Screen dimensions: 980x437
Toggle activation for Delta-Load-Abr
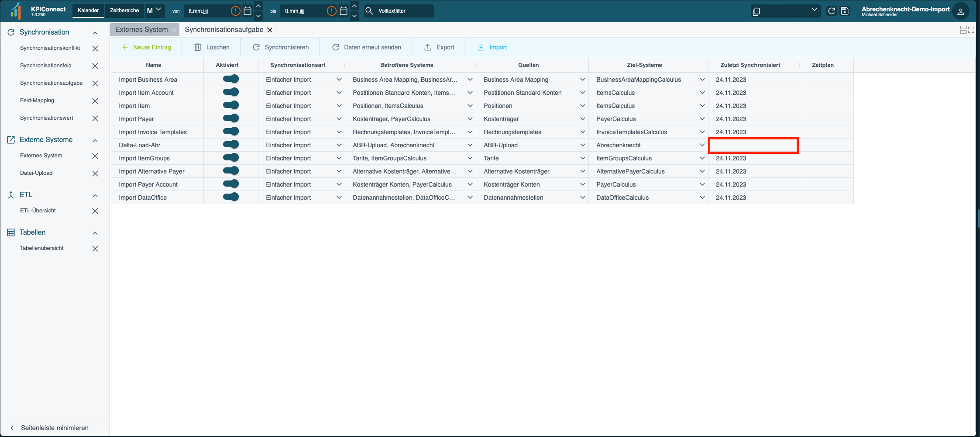(230, 145)
